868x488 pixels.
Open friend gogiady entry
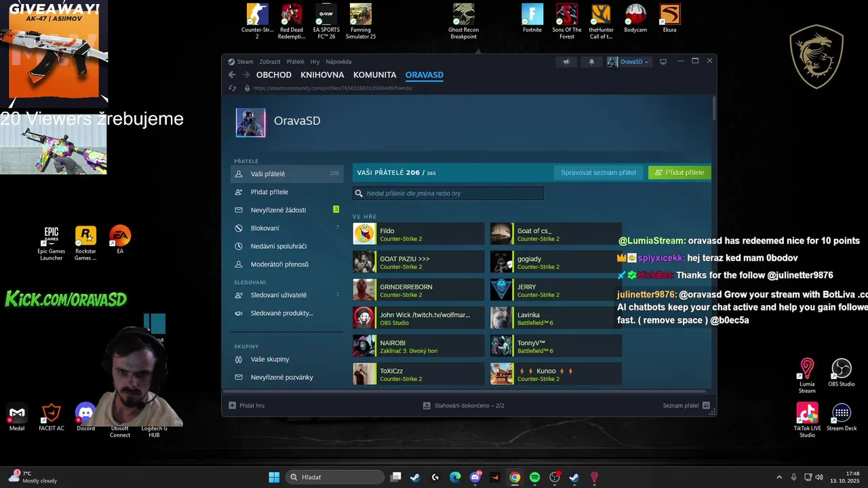[556, 262]
